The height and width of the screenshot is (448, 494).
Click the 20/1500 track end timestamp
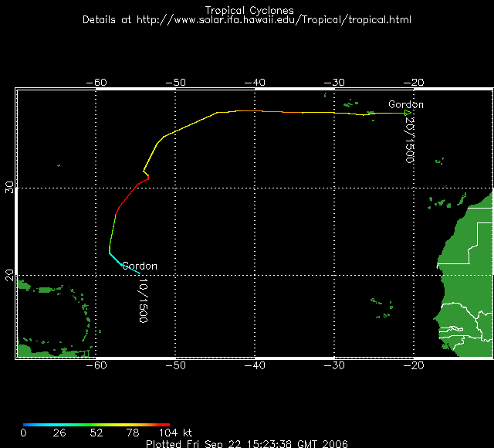click(410, 140)
